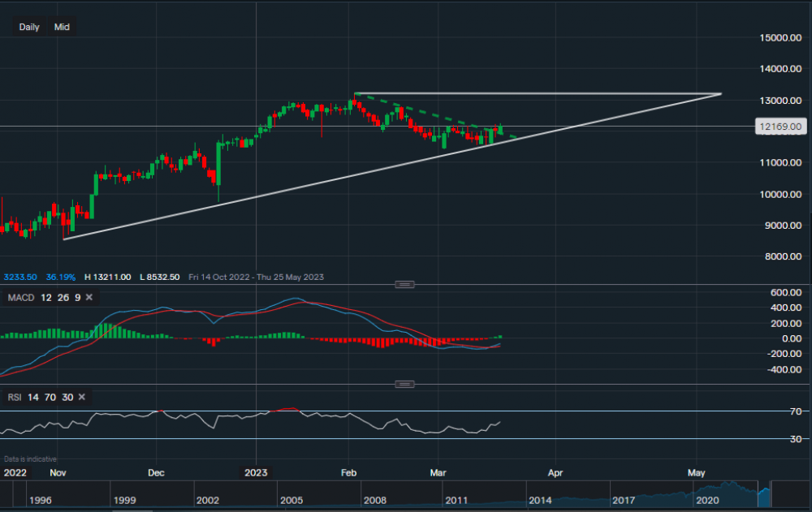The width and height of the screenshot is (812, 512).
Task: Jump to 2020 in the history navigator
Action: point(707,501)
